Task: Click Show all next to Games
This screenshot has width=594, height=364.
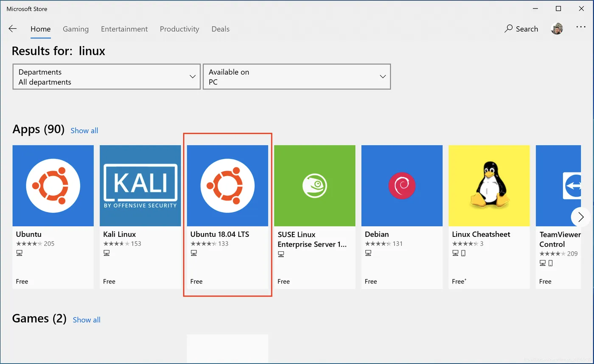Action: point(87,320)
